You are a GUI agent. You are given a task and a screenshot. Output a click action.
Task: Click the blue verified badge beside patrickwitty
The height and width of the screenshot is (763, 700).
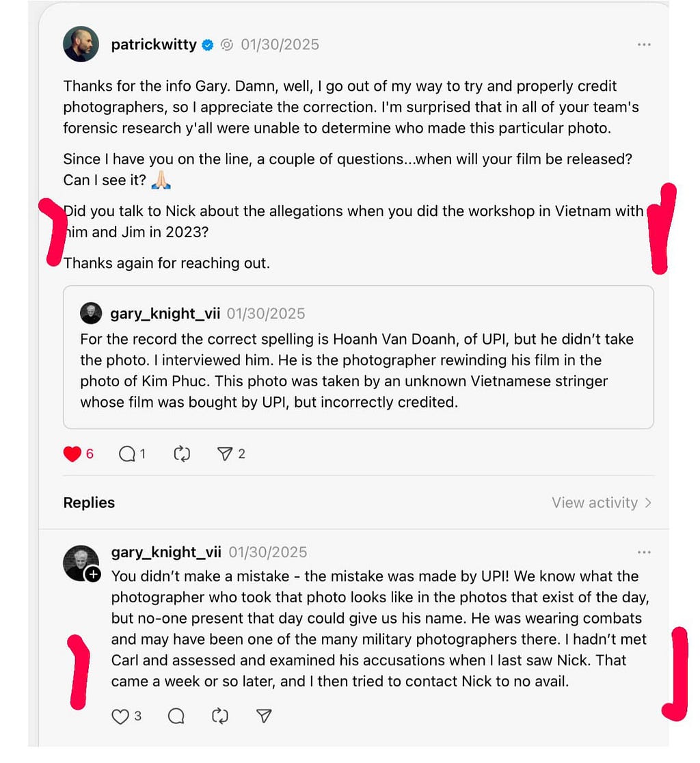208,44
